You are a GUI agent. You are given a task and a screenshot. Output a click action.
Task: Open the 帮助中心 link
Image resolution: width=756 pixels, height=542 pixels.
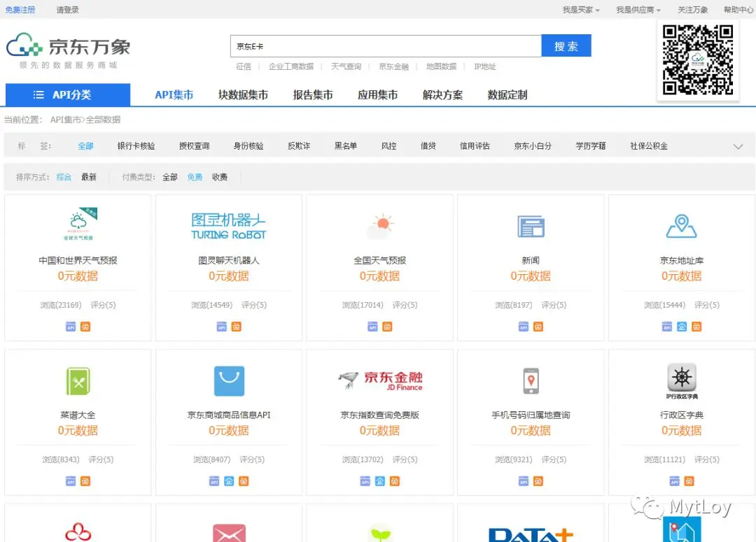coord(738,10)
